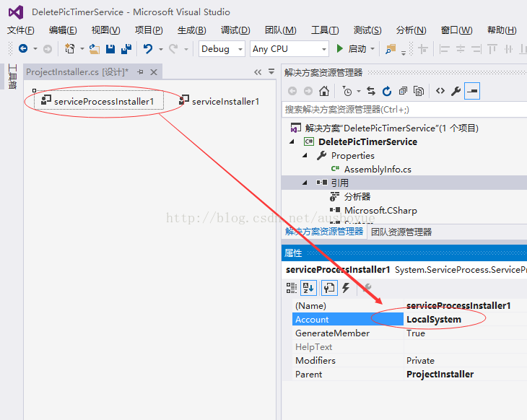
Task: Pin the ProjectInstaller.cs tab
Action: coord(141,72)
